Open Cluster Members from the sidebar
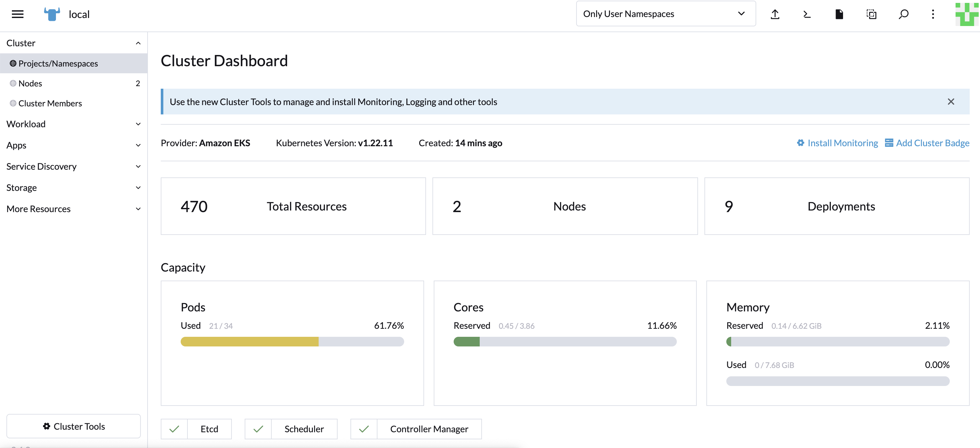Image resolution: width=980 pixels, height=448 pixels. pyautogui.click(x=50, y=103)
